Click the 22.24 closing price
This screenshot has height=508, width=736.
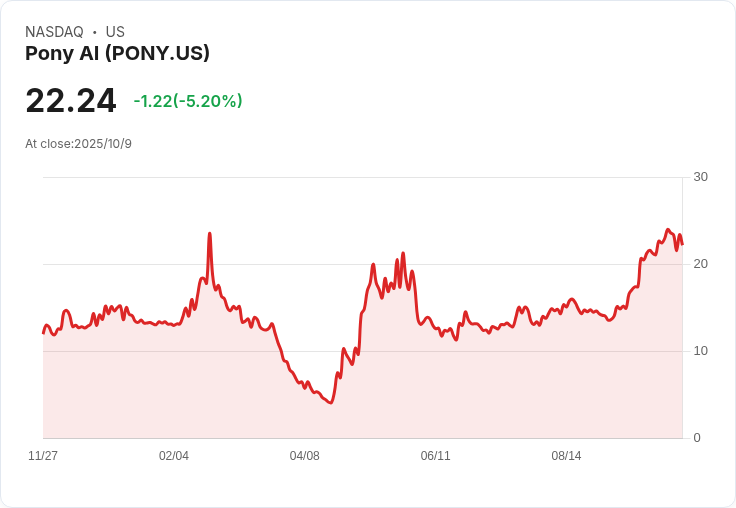(71, 101)
